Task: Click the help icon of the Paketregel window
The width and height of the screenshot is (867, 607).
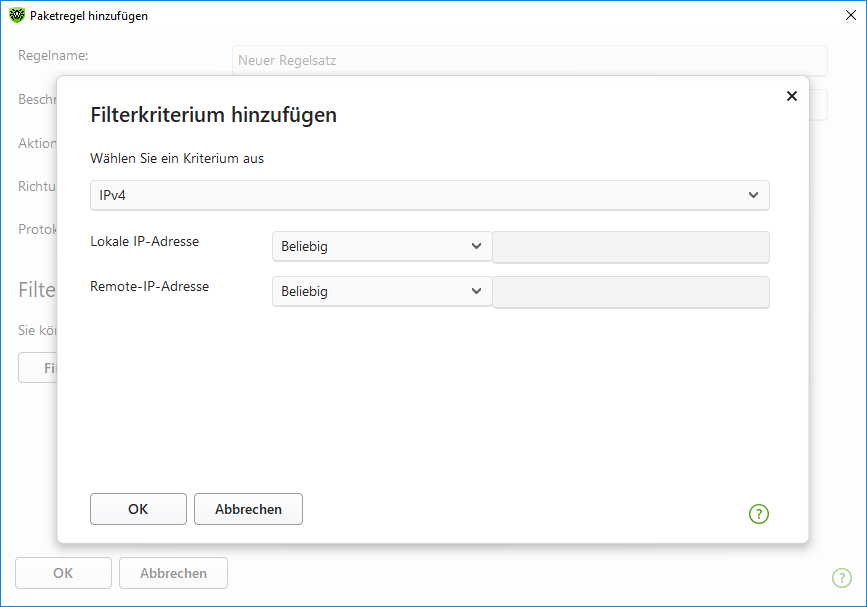Action: point(841,577)
